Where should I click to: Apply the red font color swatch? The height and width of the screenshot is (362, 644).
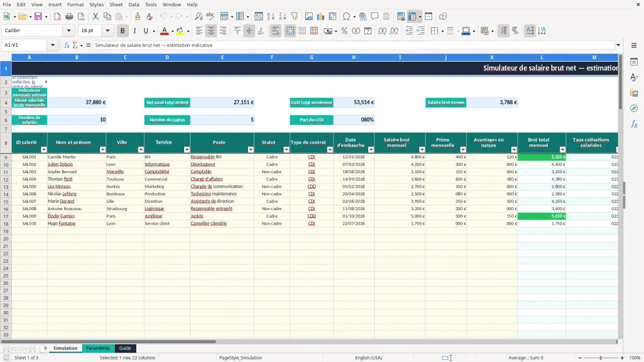165,31
